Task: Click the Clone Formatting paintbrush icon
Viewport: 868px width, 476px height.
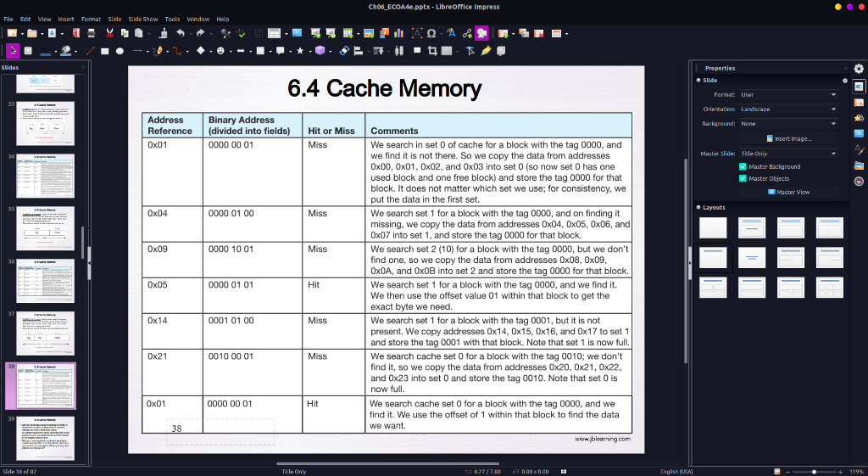Action: pos(164,33)
